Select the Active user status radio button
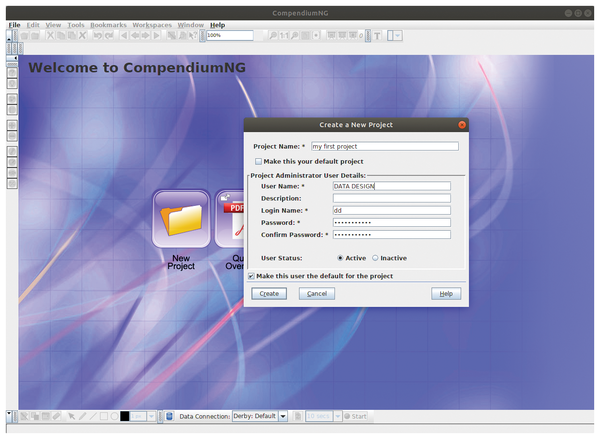600x439 pixels. (340, 258)
